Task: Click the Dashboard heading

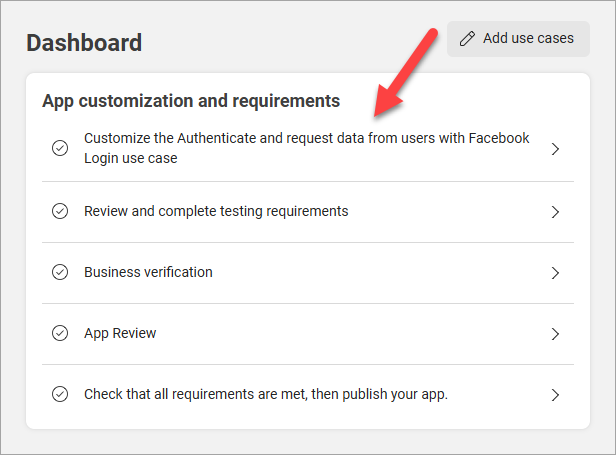Action: pyautogui.click(x=84, y=42)
